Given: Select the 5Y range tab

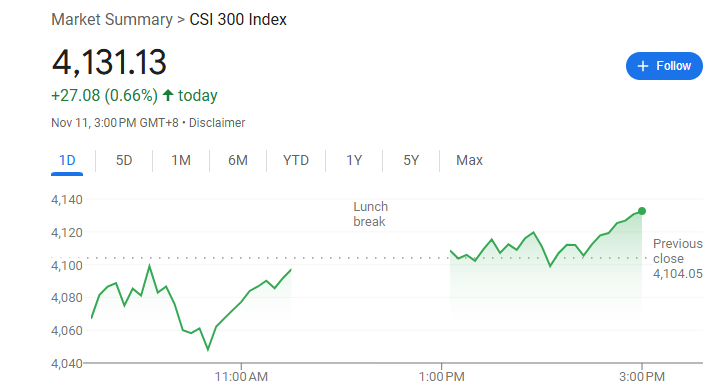Looking at the screenshot, I should coord(411,160).
